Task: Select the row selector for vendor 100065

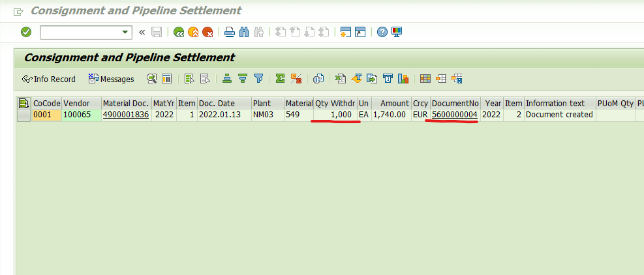Action: [x=24, y=115]
